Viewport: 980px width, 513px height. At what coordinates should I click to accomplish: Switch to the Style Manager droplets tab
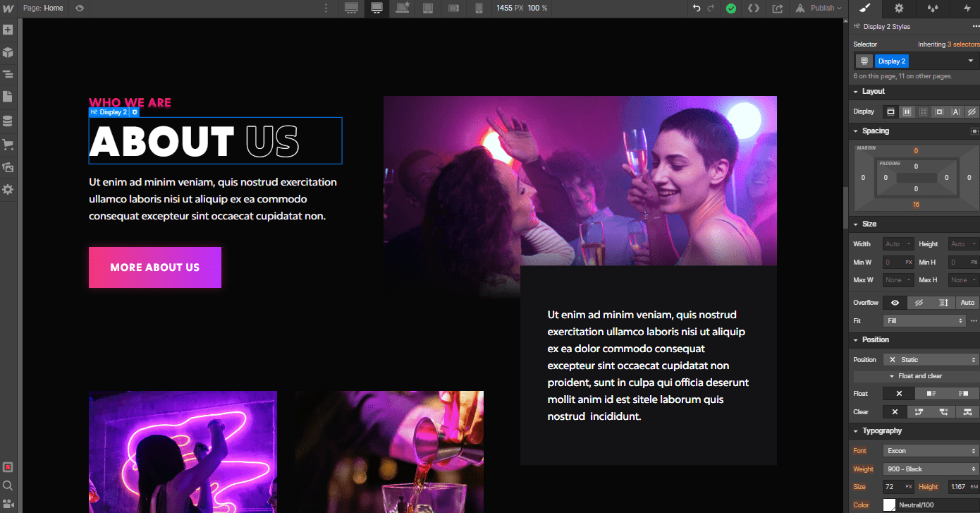click(x=932, y=8)
